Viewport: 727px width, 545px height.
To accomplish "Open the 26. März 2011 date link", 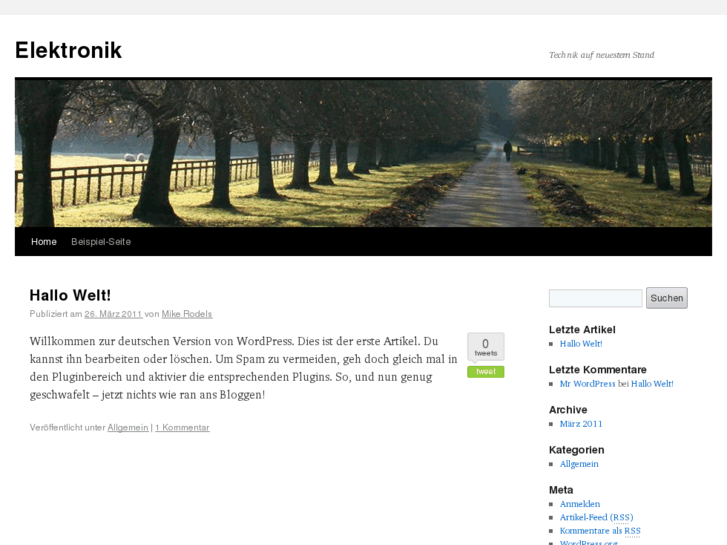I will (x=113, y=314).
